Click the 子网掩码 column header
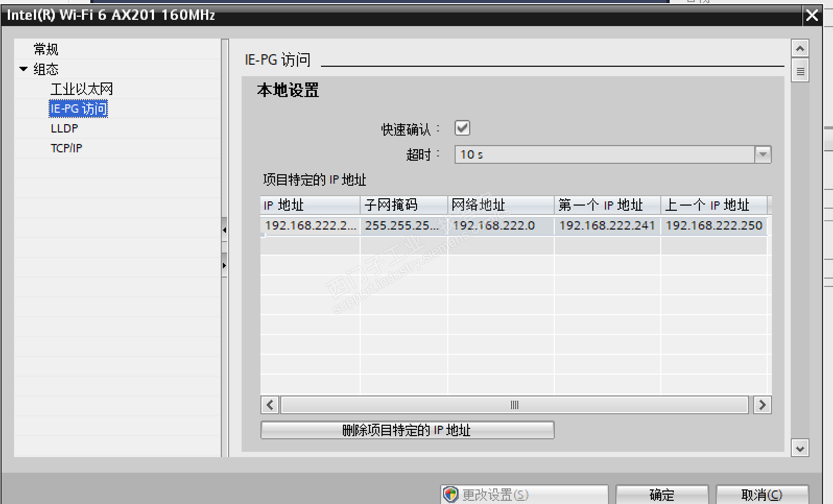The width and height of the screenshot is (833, 504). 404,205
